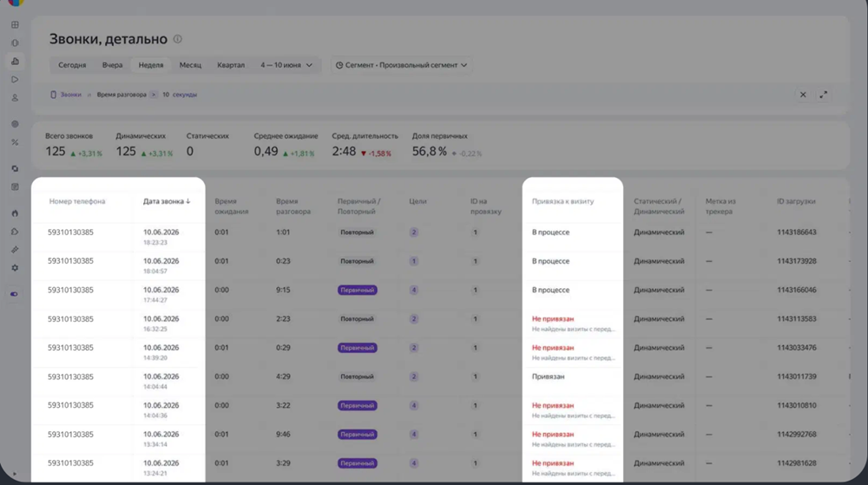Sort by the Дата звонка column header

pos(167,201)
